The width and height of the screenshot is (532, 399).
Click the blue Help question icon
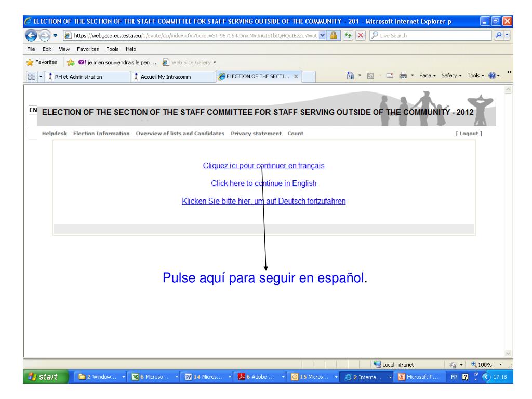tap(492, 76)
